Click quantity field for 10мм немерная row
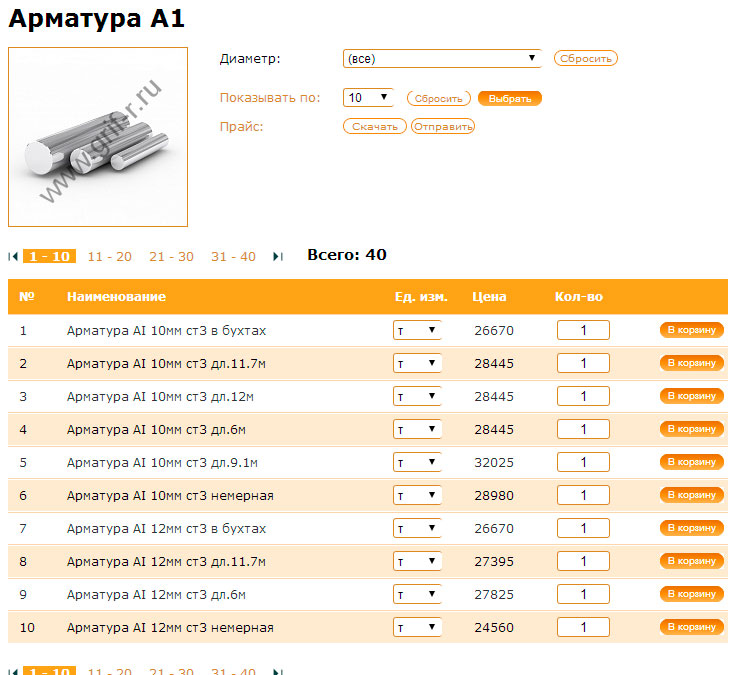The image size is (756, 675). [x=583, y=495]
